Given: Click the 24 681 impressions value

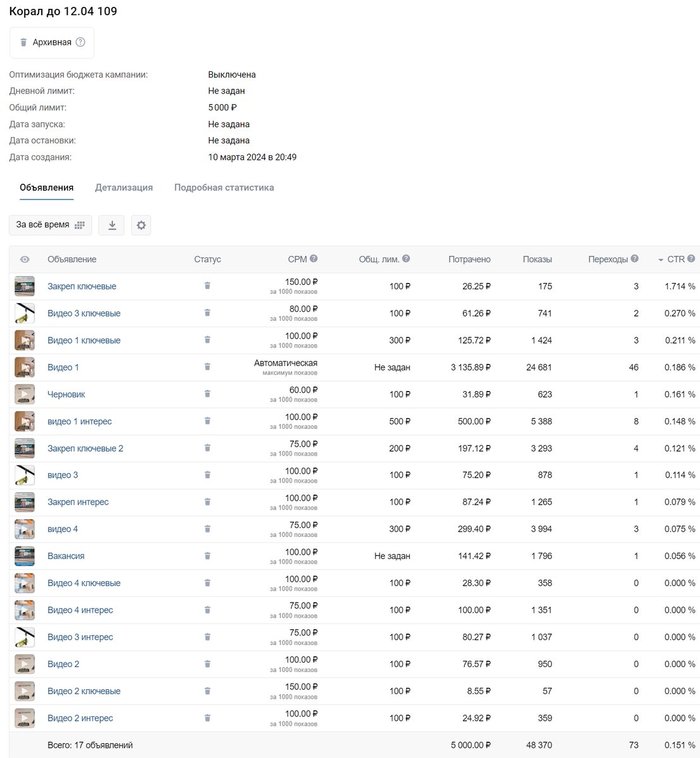Looking at the screenshot, I should coord(539,367).
